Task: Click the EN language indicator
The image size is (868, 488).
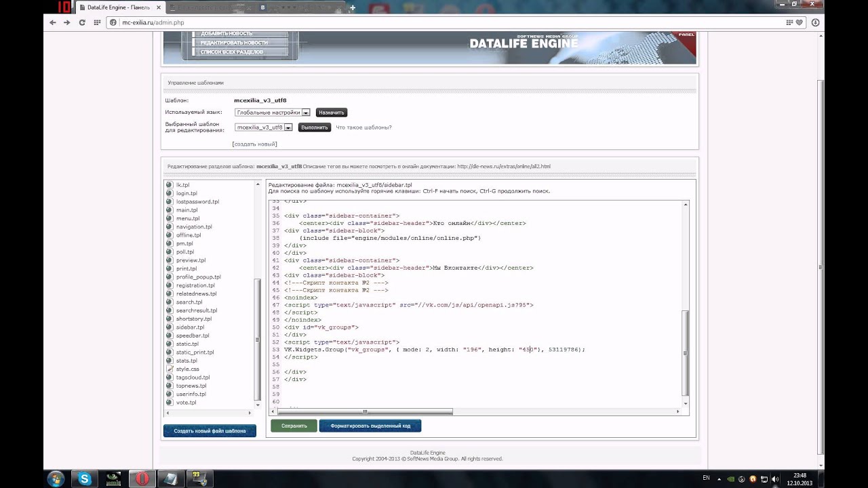Action: point(706,478)
